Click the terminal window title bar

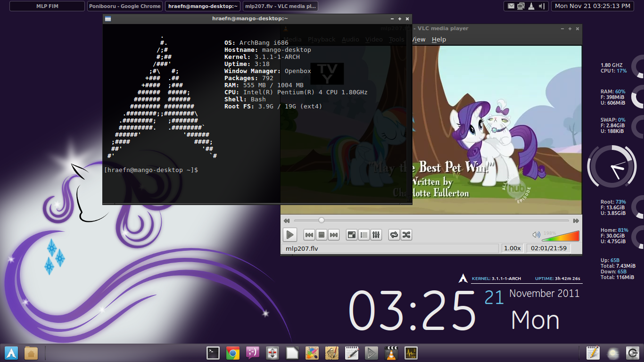click(250, 18)
